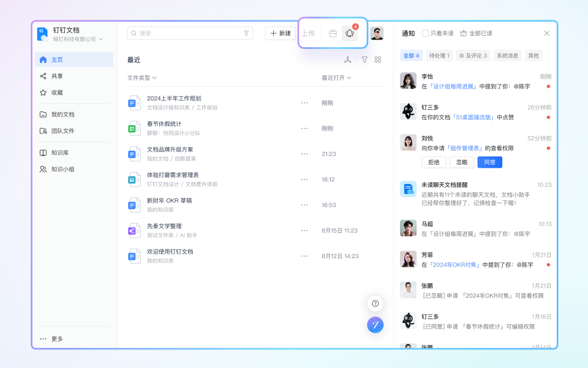This screenshot has height=368, width=588.
Task: Open the 最近打开 sort dropdown
Action: coord(336,77)
